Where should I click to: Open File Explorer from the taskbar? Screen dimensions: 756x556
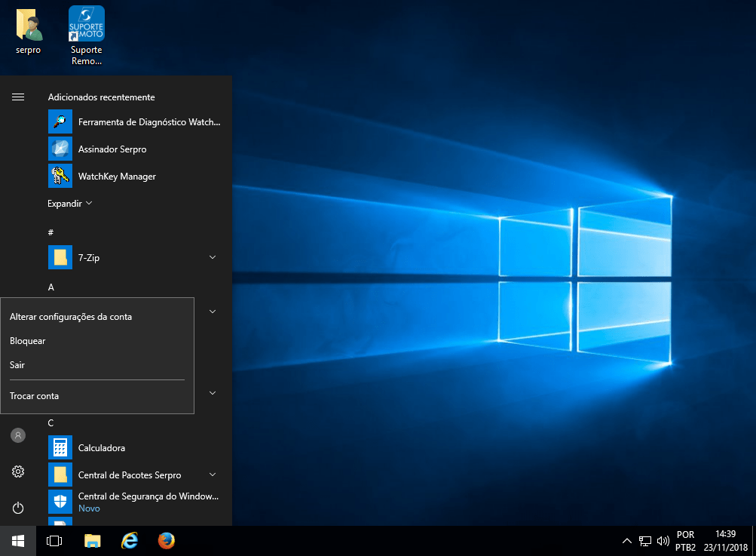click(x=92, y=541)
